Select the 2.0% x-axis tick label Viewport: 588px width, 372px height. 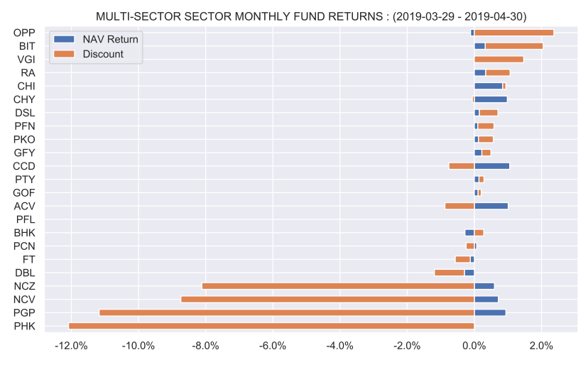541,346
